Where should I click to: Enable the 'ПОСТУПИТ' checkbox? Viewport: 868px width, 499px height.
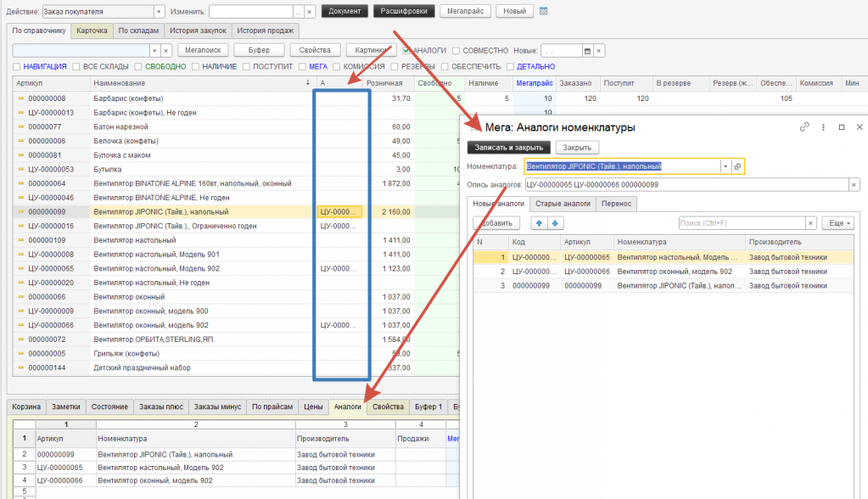click(x=246, y=66)
